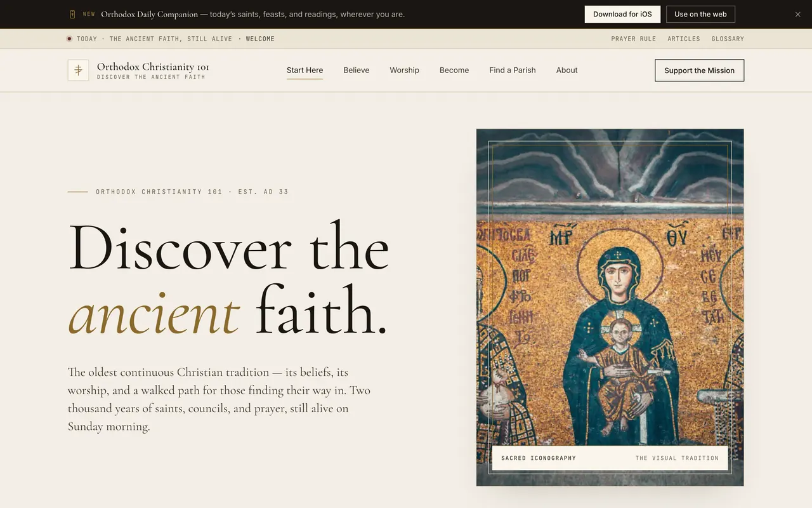
Task: Click the 'DISCOVER THE ANCIENT FAITH' tagline
Action: click(151, 77)
